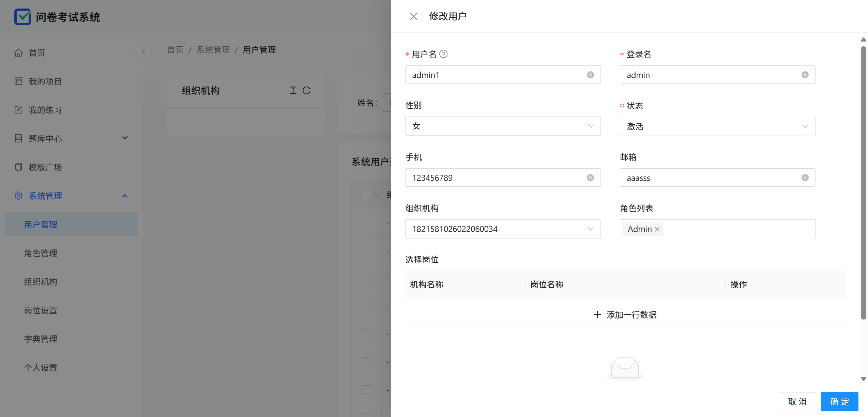
Task: Click 添加一行数据 to add a row
Action: pos(625,315)
